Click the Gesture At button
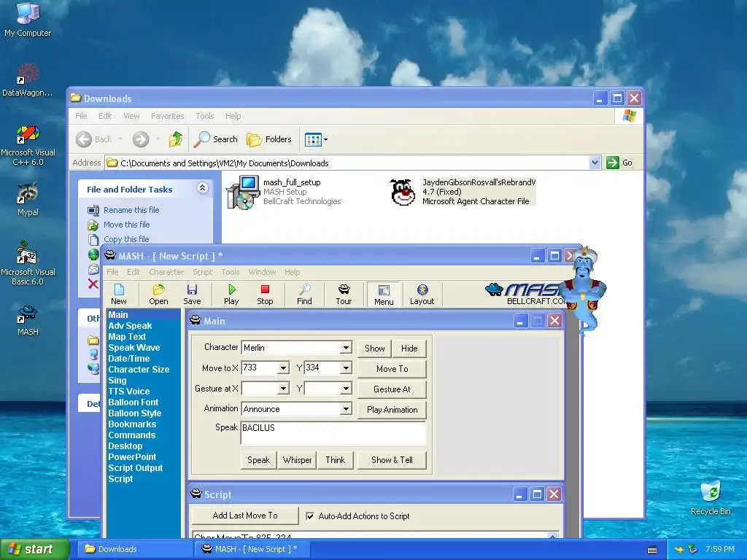Screen dimensions: 747x560 point(392,389)
